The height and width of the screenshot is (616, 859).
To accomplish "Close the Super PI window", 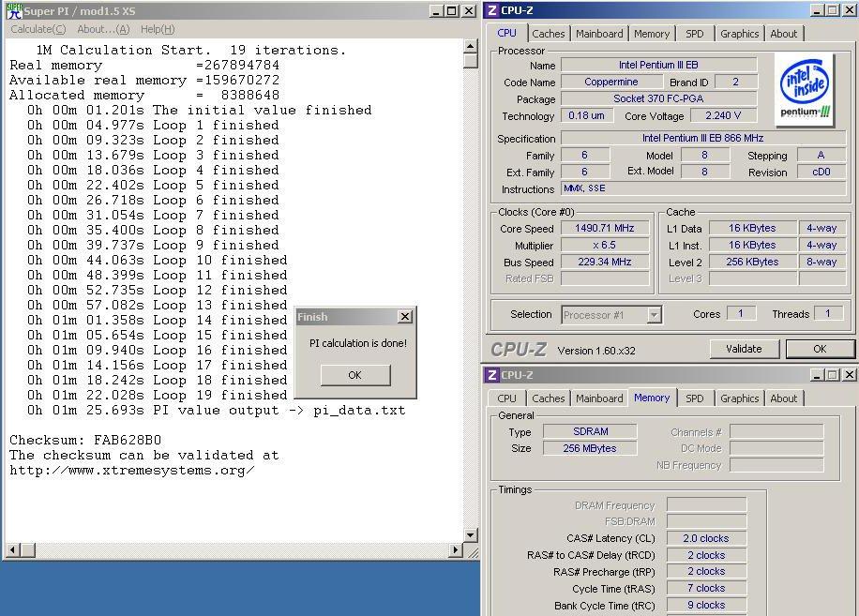I will pyautogui.click(x=469, y=11).
